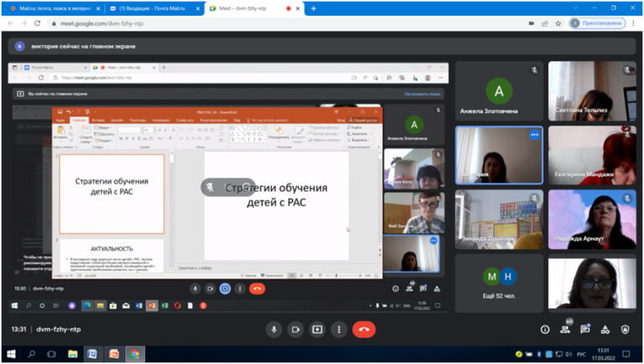Click the present screen button in Meet
644x364 pixels.
click(x=318, y=330)
